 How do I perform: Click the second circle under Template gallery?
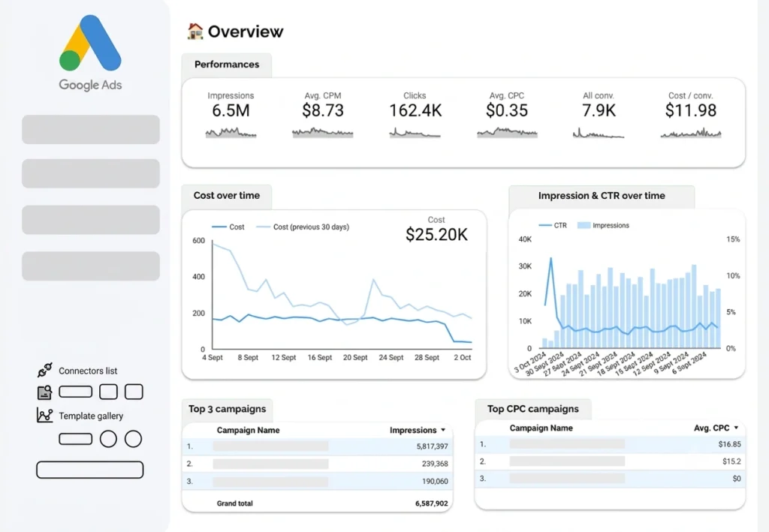(x=133, y=439)
